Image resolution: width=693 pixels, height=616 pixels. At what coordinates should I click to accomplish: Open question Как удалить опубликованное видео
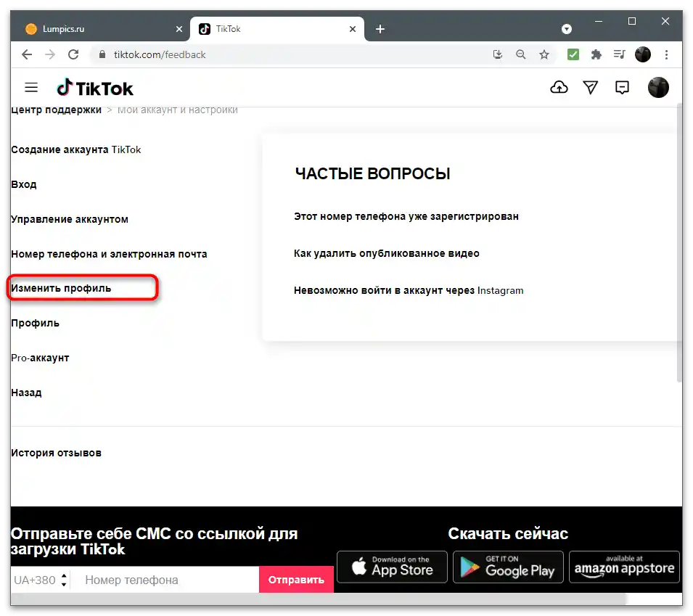pyautogui.click(x=386, y=253)
